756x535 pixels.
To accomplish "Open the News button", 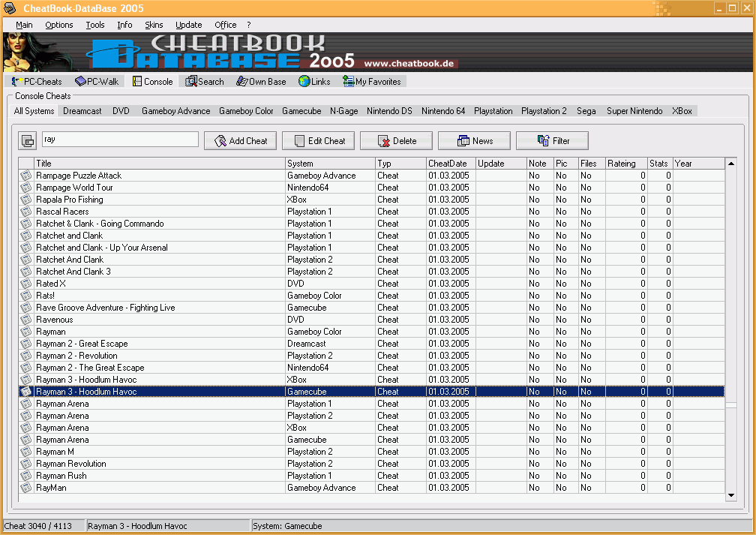I will pos(475,140).
